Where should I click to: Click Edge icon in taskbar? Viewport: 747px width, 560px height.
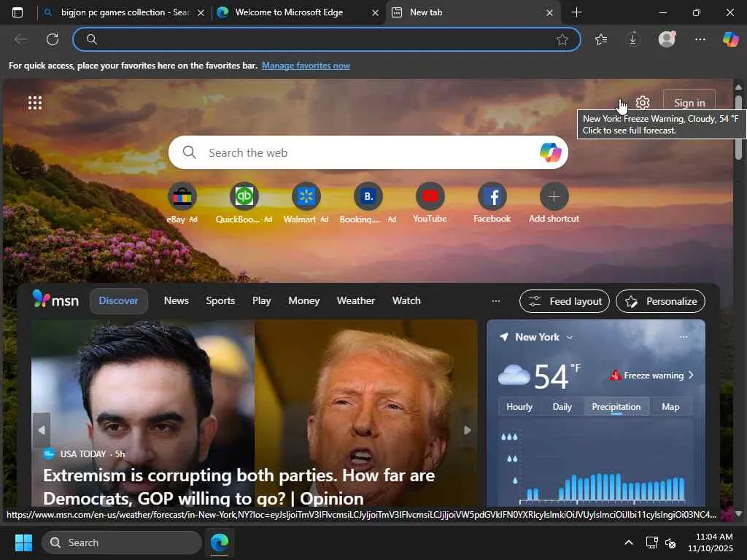(220, 542)
